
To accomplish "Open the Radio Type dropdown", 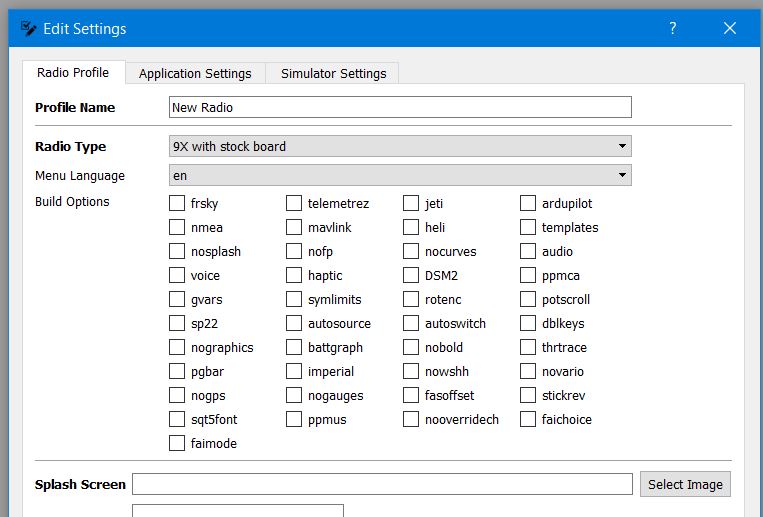I will [400, 146].
